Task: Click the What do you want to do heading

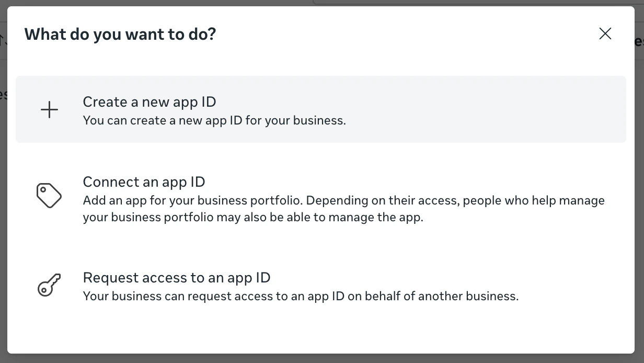Action: pyautogui.click(x=120, y=33)
